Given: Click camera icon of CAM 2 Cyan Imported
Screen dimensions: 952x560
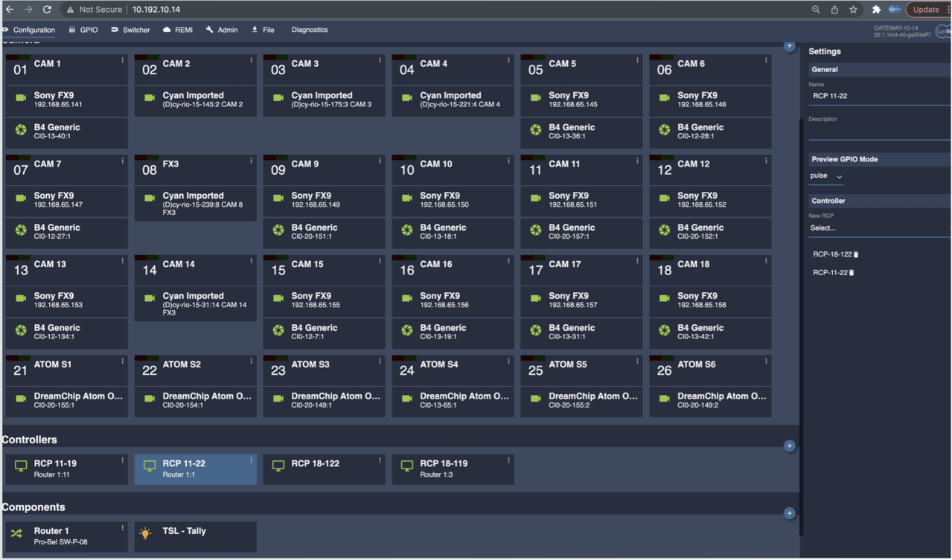Looking at the screenshot, I should coord(150,98).
